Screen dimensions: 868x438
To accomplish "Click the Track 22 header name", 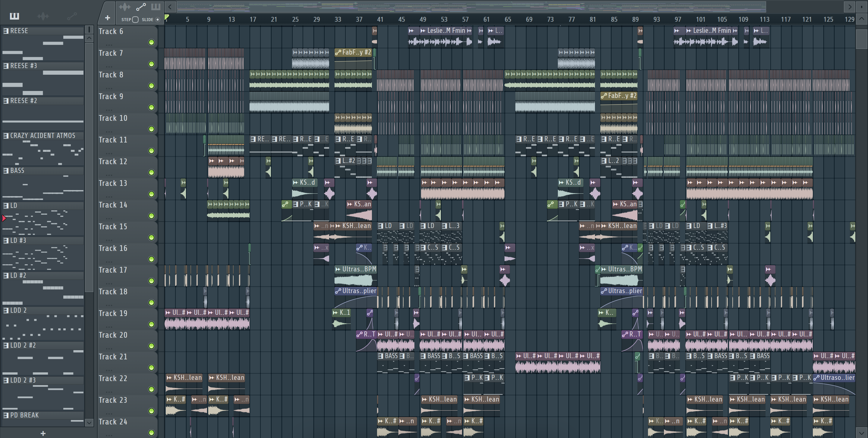I will point(113,378).
